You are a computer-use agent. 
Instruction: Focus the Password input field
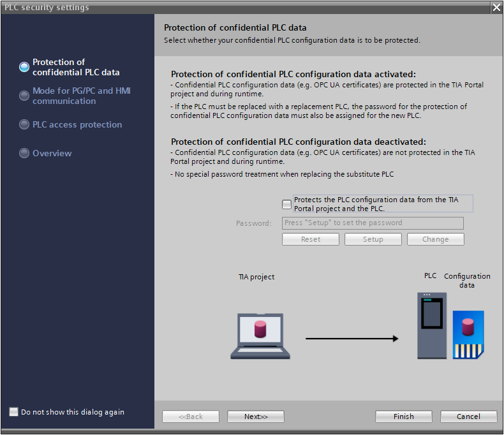tap(373, 223)
